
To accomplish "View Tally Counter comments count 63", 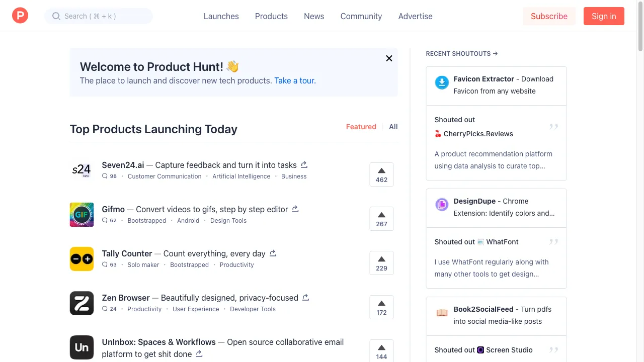I will coord(109,265).
